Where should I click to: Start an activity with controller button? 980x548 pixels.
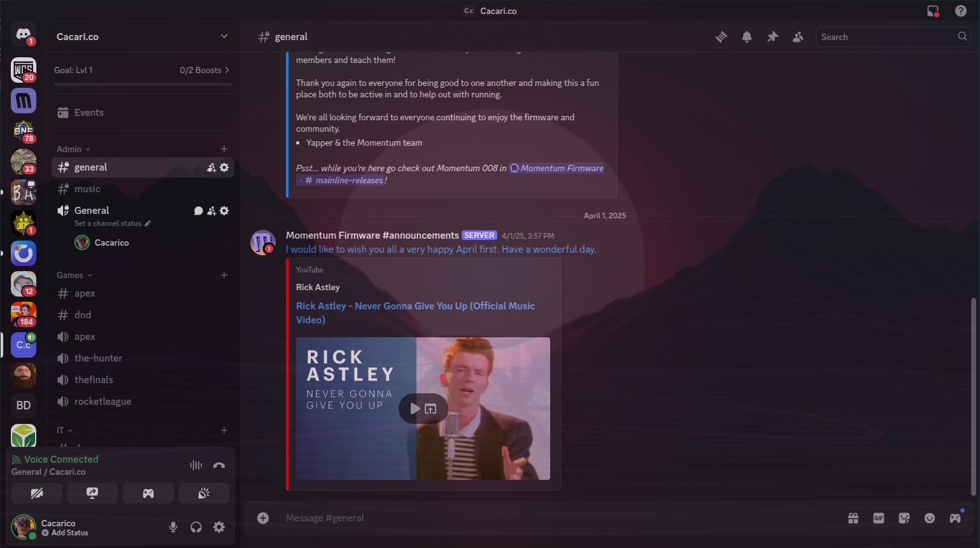pos(148,493)
